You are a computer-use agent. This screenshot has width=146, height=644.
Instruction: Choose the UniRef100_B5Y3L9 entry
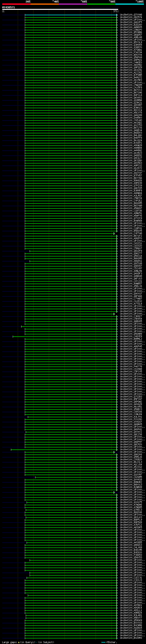point(131,42)
